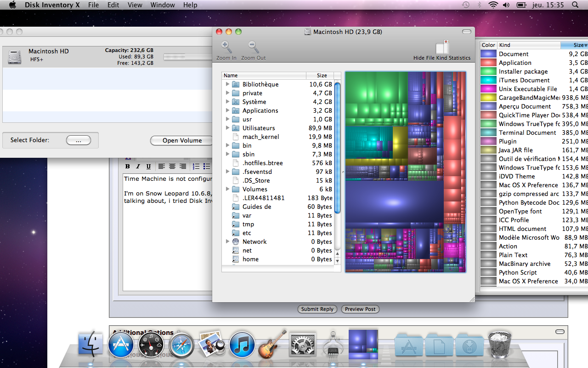Click the Bluetooth menu bar icon
The image size is (588, 368).
click(x=480, y=5)
